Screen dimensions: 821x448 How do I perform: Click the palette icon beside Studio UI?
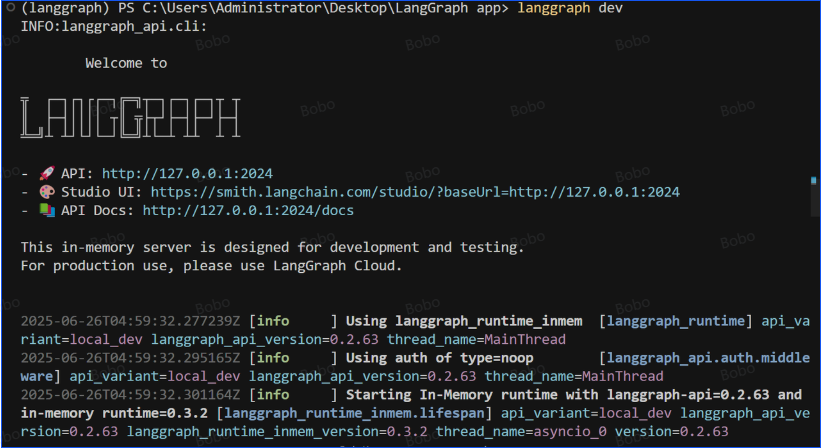pos(47,192)
